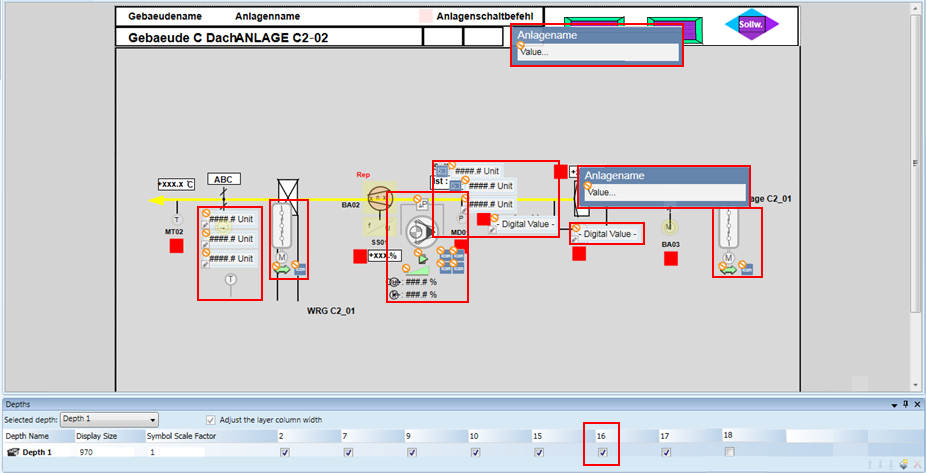The image size is (926, 473).
Task: Click the Symbol Scale Factor column header
Action: pos(180,436)
